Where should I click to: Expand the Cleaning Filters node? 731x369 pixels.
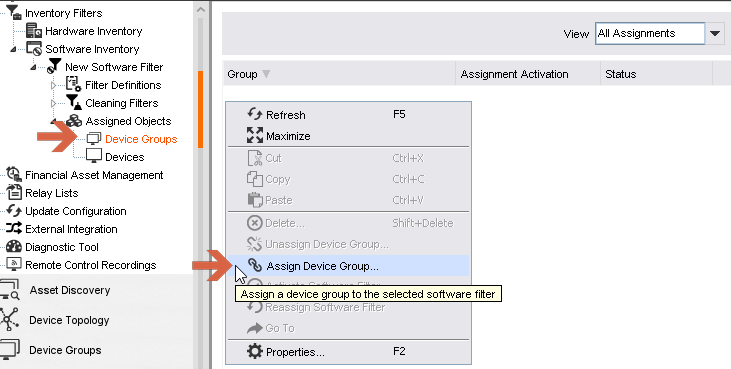point(54,103)
